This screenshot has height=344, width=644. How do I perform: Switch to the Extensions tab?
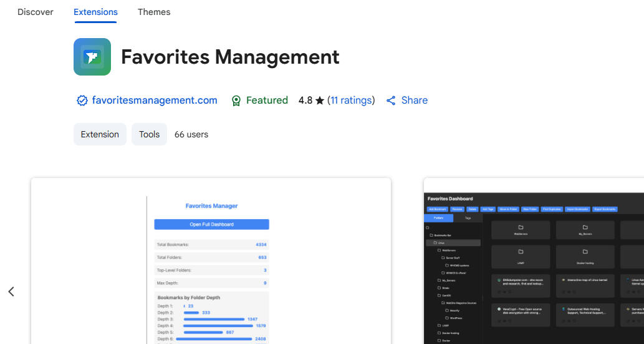click(x=96, y=12)
